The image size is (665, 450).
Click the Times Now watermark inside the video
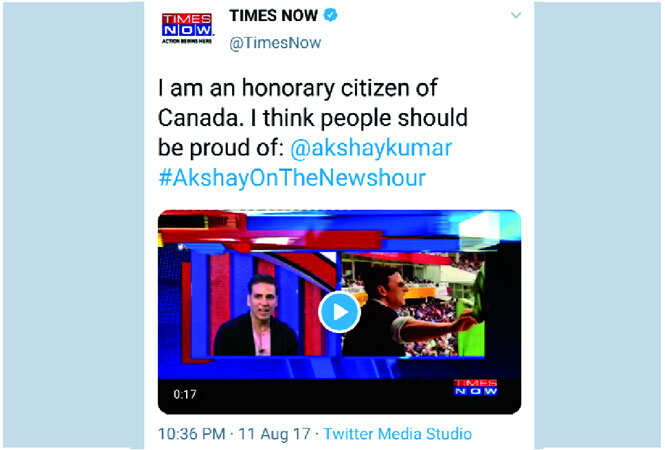[x=475, y=387]
